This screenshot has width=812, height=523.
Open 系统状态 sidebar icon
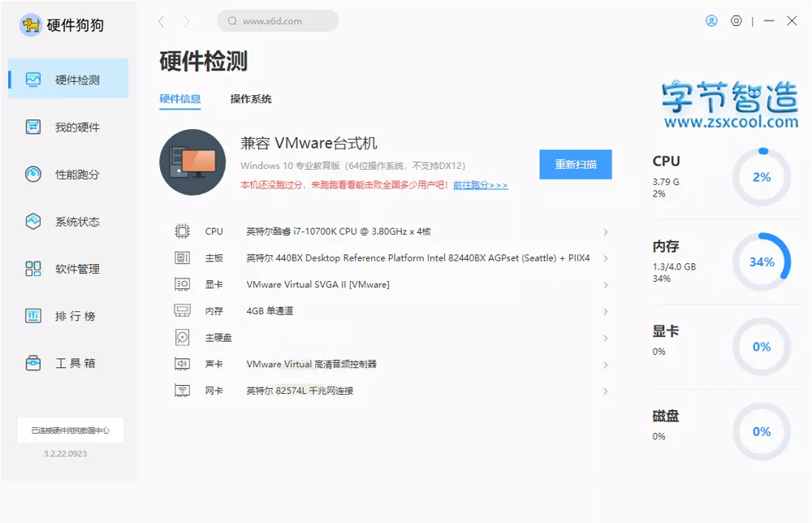(33, 221)
